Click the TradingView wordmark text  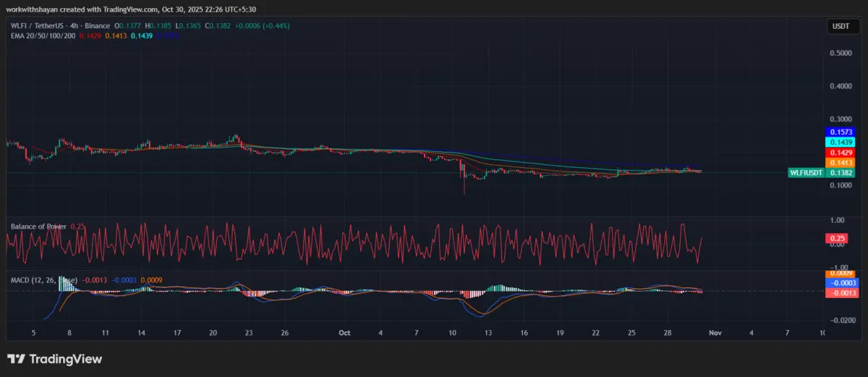pyautogui.click(x=65, y=359)
